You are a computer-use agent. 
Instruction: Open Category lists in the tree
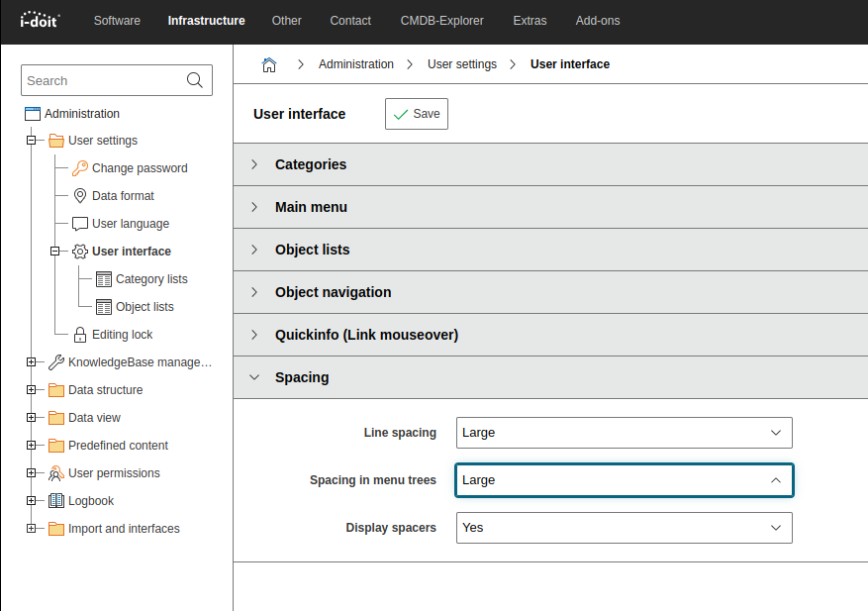click(151, 279)
